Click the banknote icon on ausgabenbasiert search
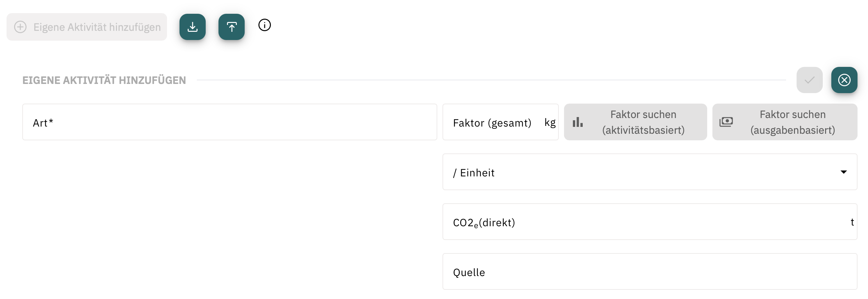Screen dimensions: 868x299 pos(726,122)
